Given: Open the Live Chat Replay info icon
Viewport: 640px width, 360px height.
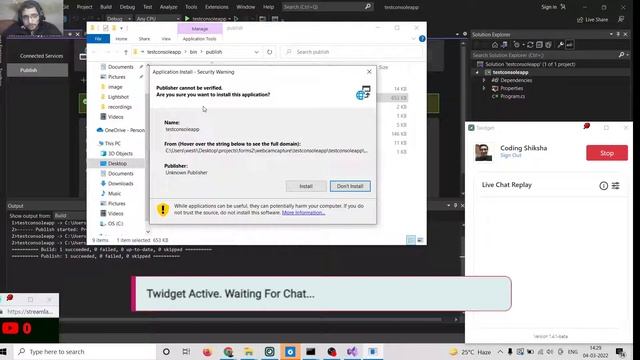Looking at the screenshot, I should click(603, 186).
